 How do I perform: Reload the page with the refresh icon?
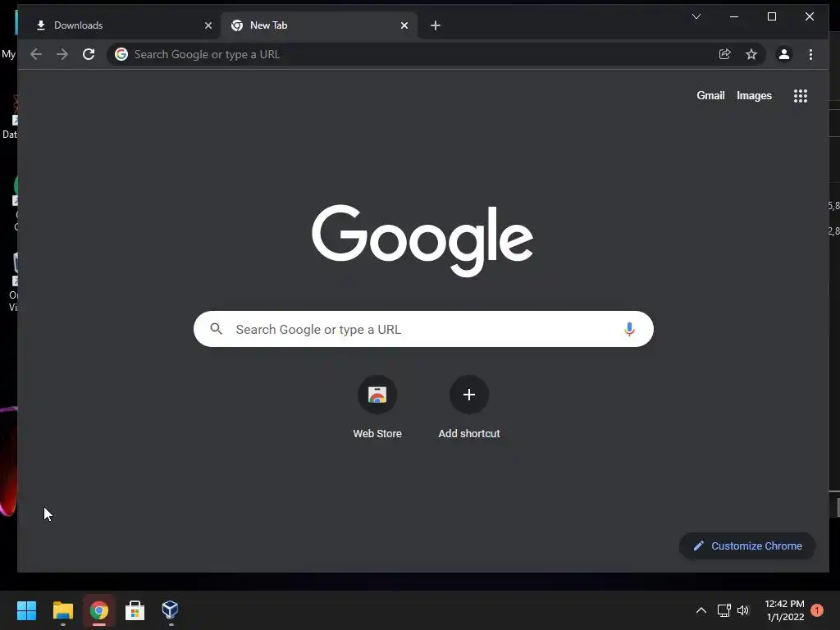(89, 54)
